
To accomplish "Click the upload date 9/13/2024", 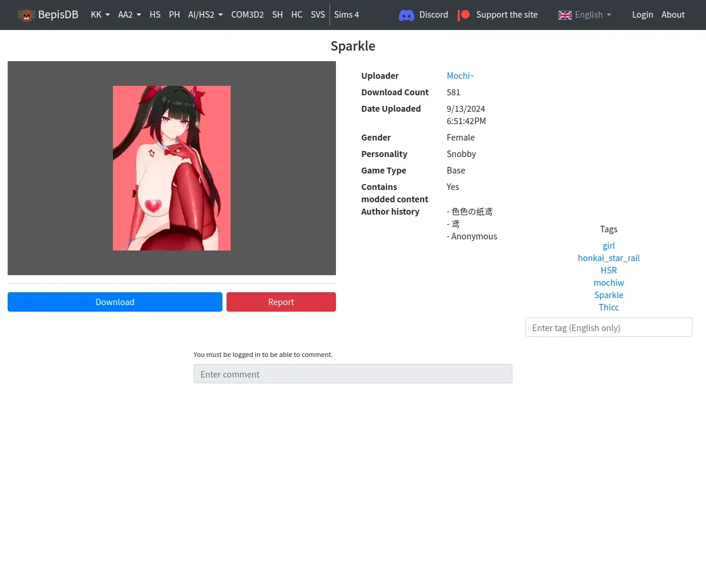I will pyautogui.click(x=466, y=108).
